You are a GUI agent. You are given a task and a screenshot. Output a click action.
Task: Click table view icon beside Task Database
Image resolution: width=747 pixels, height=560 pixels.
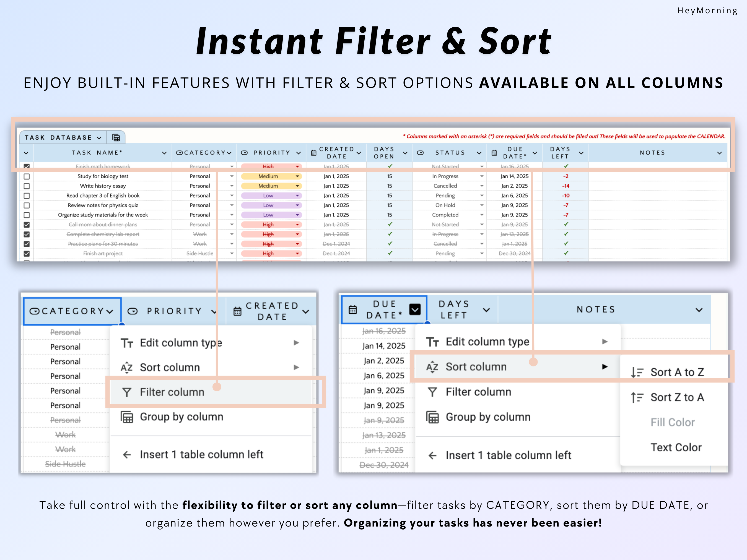pos(116,137)
